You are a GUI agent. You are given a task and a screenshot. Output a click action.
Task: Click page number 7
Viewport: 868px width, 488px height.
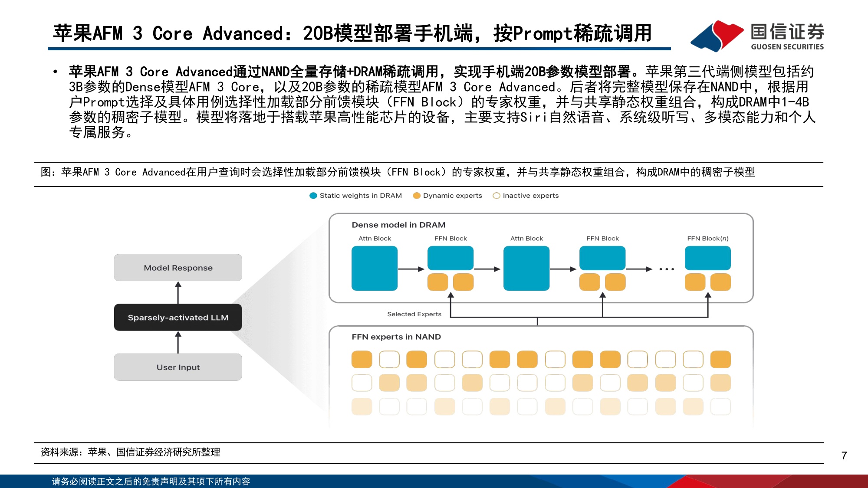click(844, 455)
